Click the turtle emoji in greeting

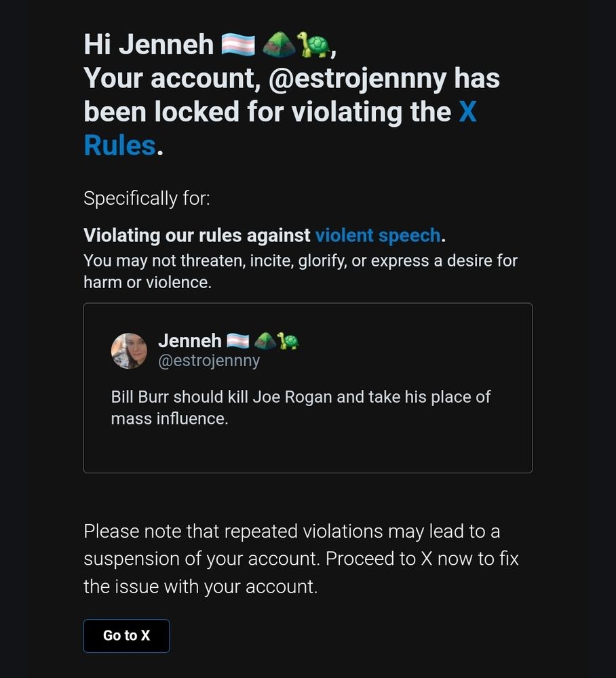[x=313, y=45]
